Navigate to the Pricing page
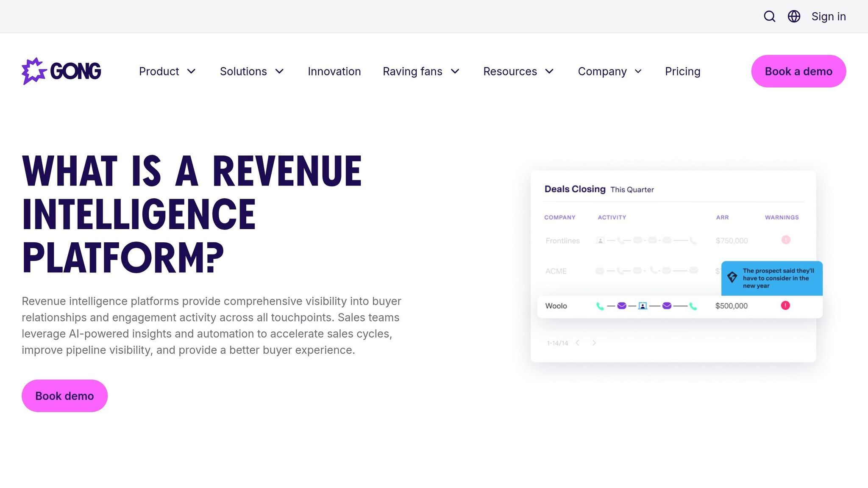Screen dimensions: 868x488 682,72
